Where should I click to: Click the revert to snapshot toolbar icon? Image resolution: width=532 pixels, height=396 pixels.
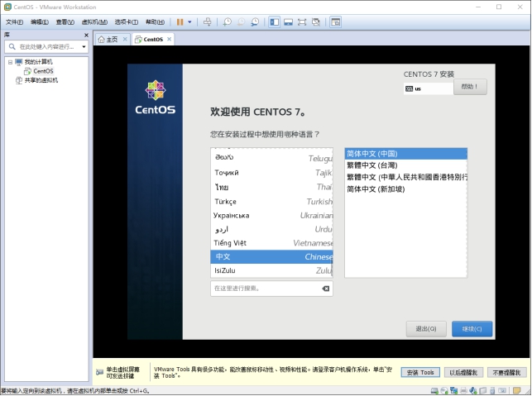[241, 22]
